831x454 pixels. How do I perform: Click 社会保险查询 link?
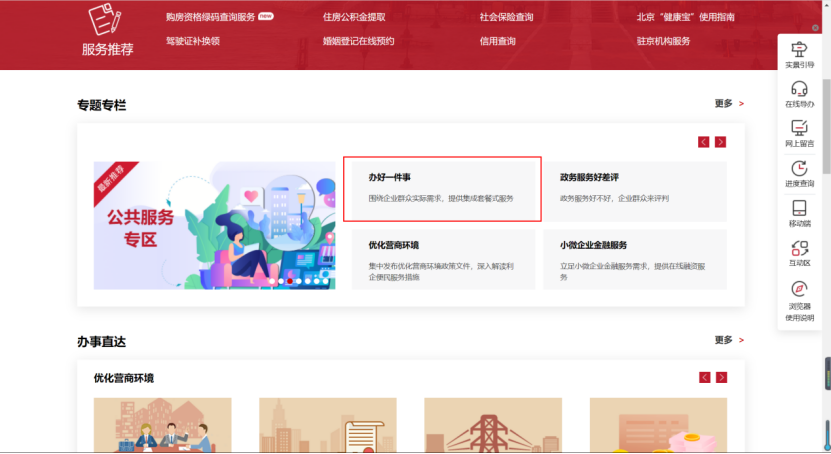(506, 17)
